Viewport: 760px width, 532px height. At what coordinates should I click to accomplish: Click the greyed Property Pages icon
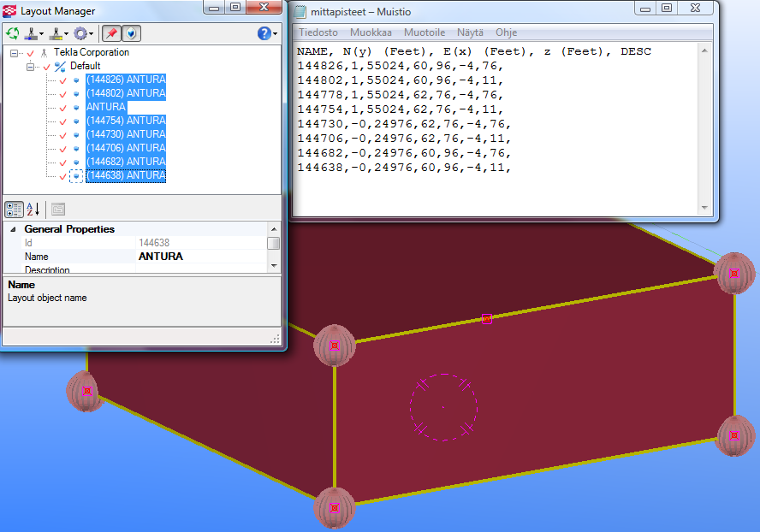pyautogui.click(x=58, y=210)
